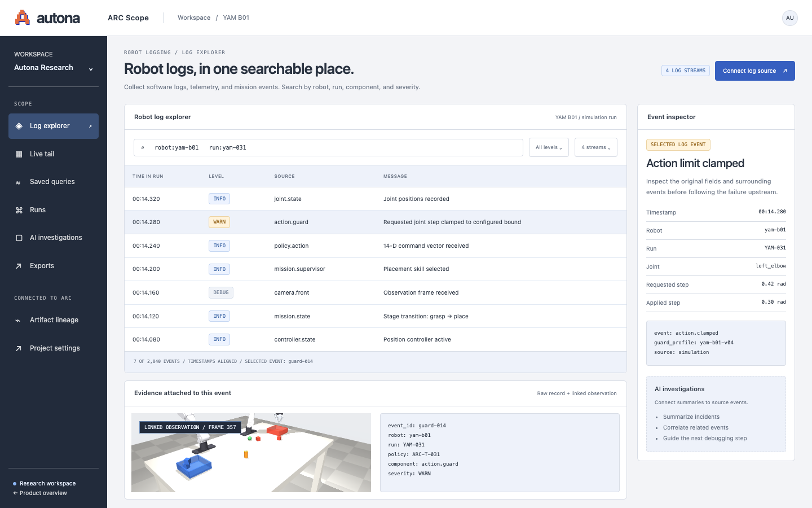The image size is (812, 508).
Task: Click the Research workspace status label
Action: [x=47, y=484]
